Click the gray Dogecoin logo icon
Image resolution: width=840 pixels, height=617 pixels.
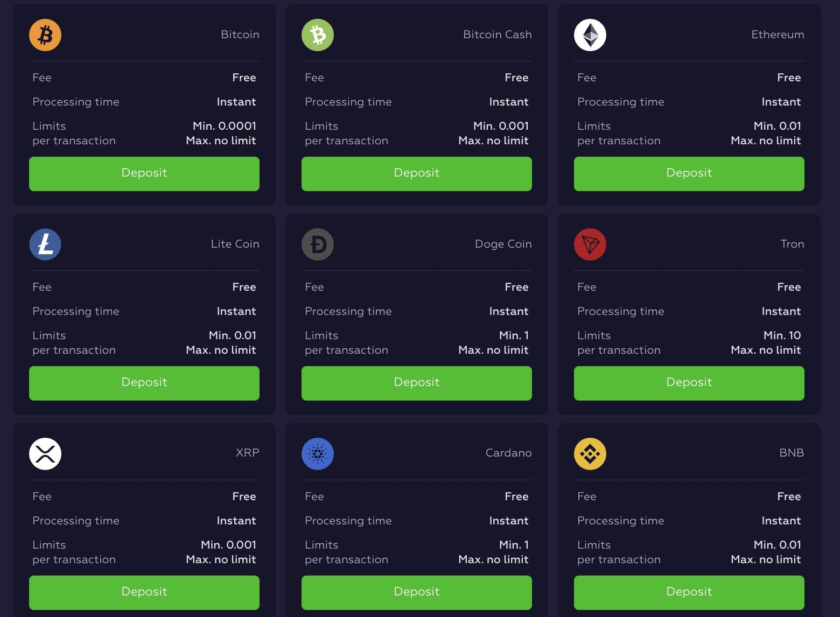[318, 244]
